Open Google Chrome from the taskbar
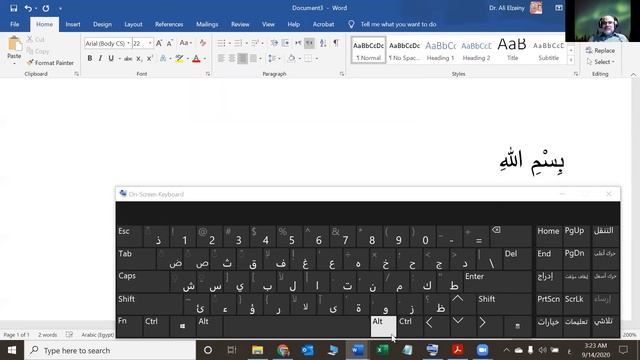 [x=282, y=350]
